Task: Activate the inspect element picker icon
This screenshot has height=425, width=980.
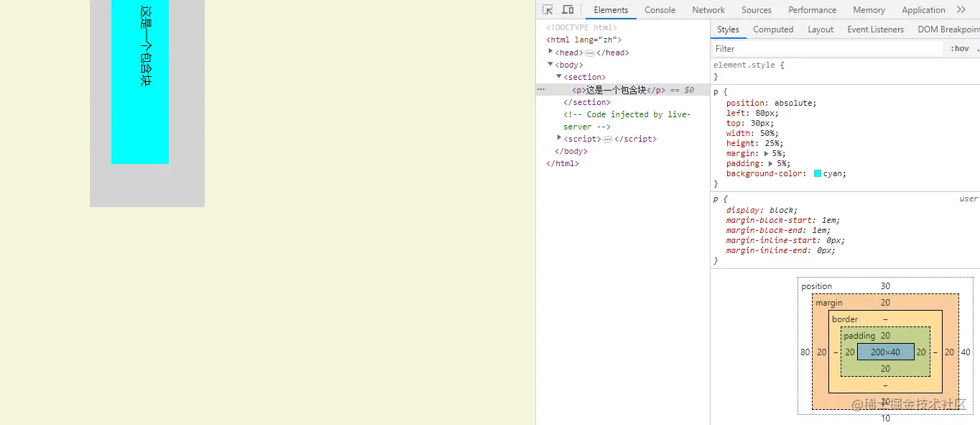Action: coord(547,10)
